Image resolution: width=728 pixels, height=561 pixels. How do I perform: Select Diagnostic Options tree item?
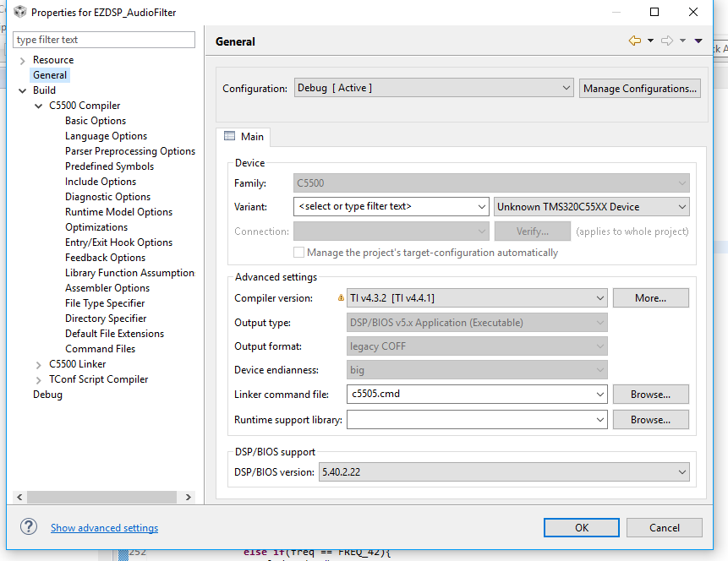pos(107,197)
